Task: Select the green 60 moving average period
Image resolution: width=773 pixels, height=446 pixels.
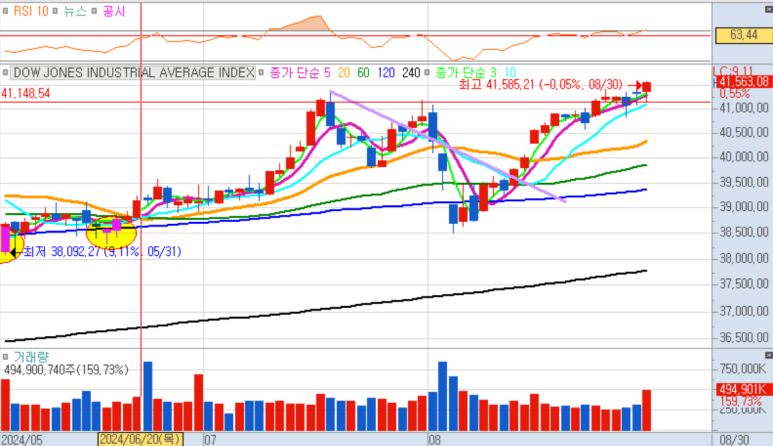Action: point(363,72)
